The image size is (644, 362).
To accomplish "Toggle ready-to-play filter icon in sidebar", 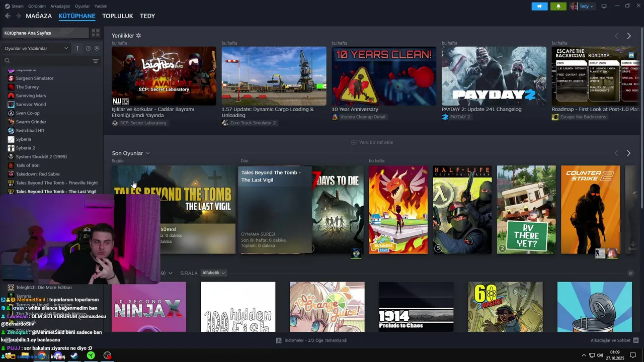I will 97,48.
